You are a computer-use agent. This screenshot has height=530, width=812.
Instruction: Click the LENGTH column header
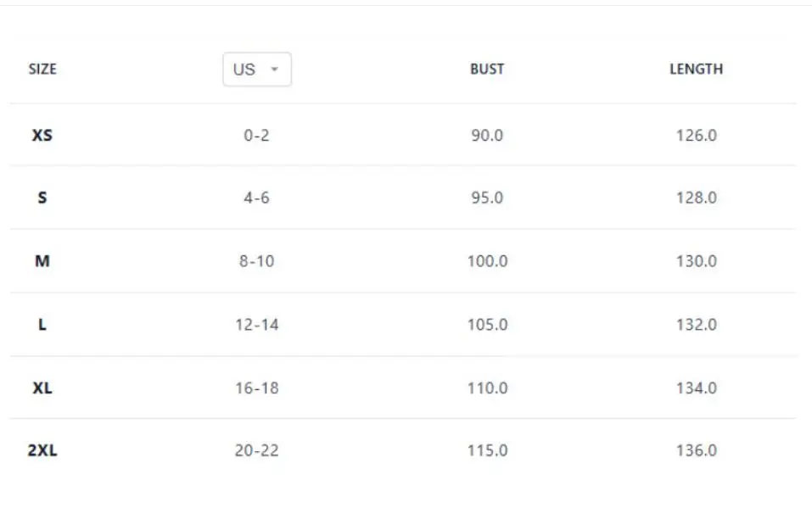[696, 69]
